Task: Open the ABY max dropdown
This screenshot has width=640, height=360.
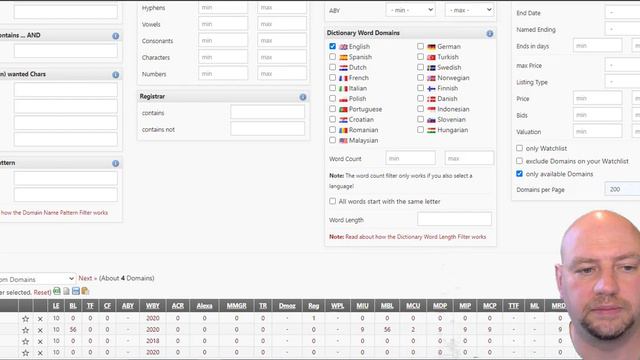Action: pos(469,10)
